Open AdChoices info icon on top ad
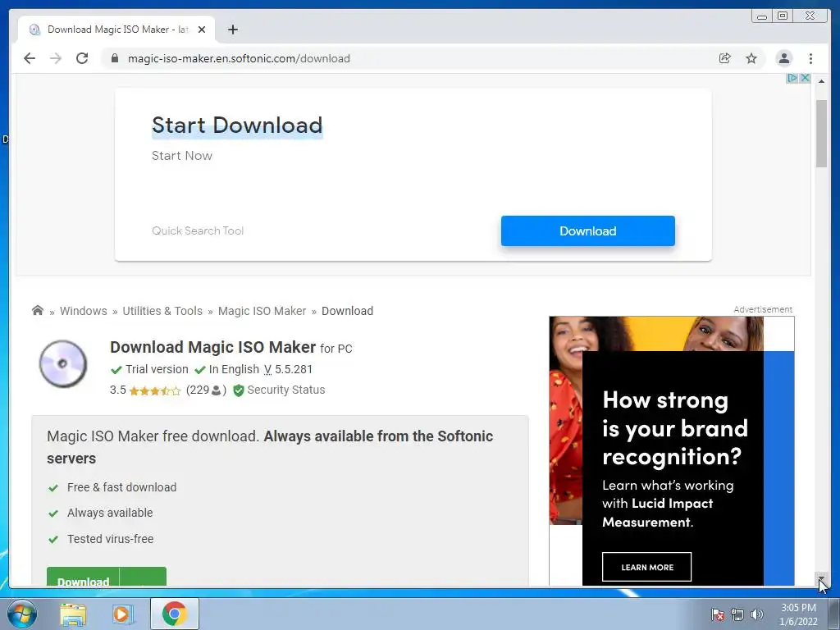Viewport: 840px width, 630px height. 792,78
